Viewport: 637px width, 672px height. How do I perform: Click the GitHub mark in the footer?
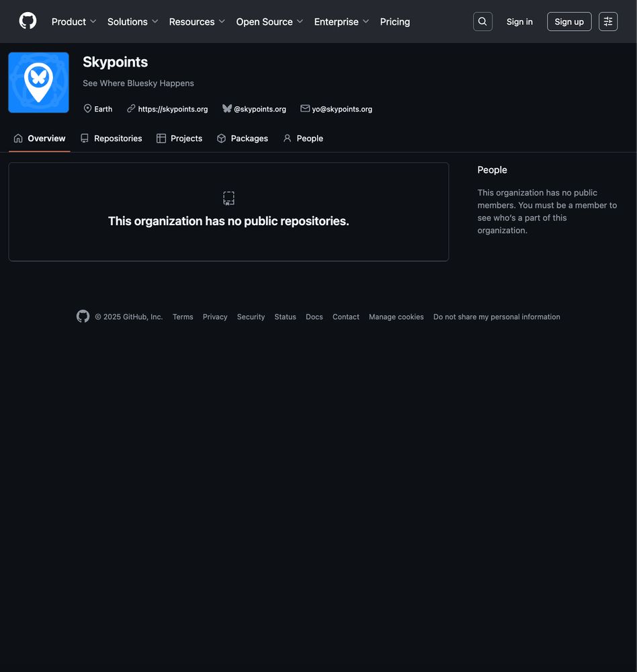83,317
